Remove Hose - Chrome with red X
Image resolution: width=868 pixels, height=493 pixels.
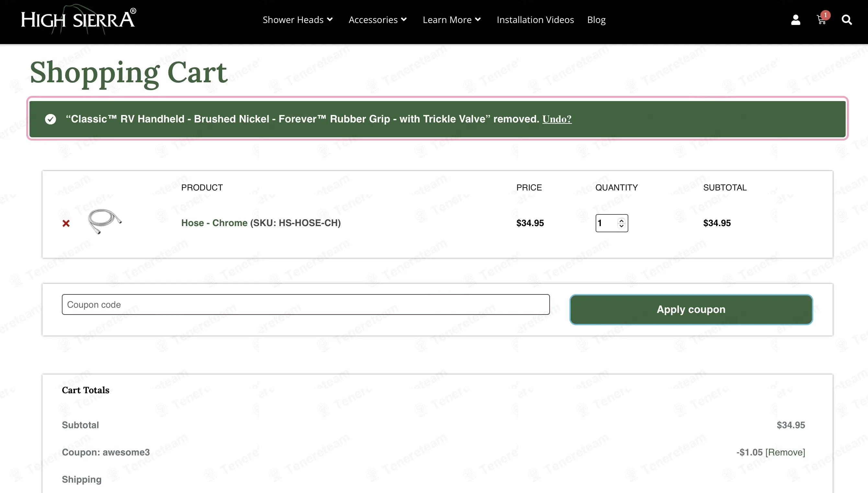[66, 223]
